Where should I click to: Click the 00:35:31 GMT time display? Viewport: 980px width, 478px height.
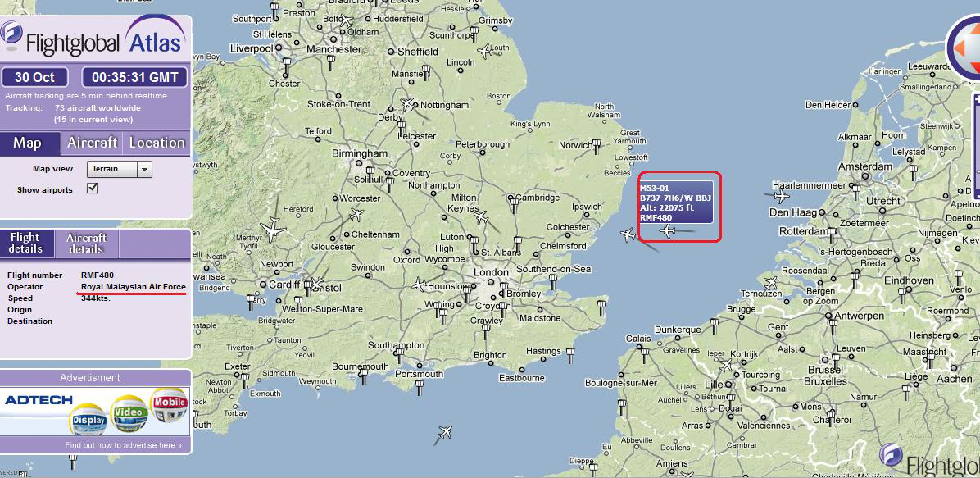pos(134,78)
